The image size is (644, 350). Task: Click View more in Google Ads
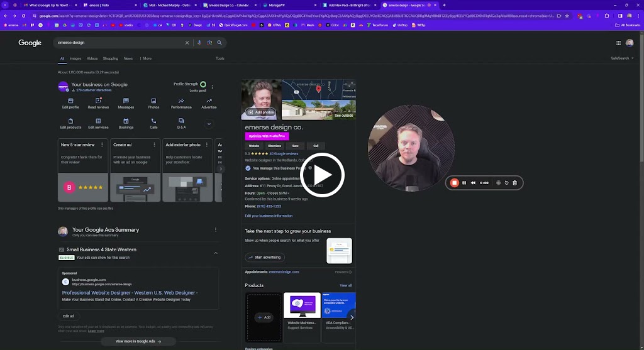pos(138,341)
